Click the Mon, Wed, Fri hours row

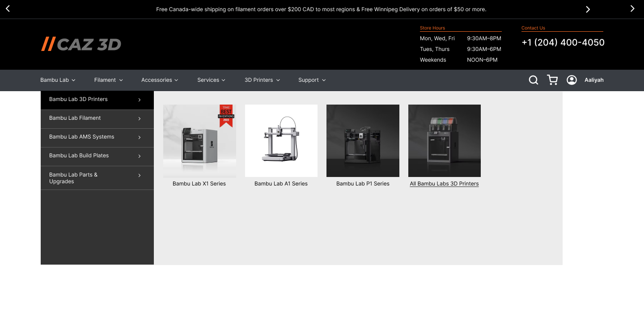point(461,38)
